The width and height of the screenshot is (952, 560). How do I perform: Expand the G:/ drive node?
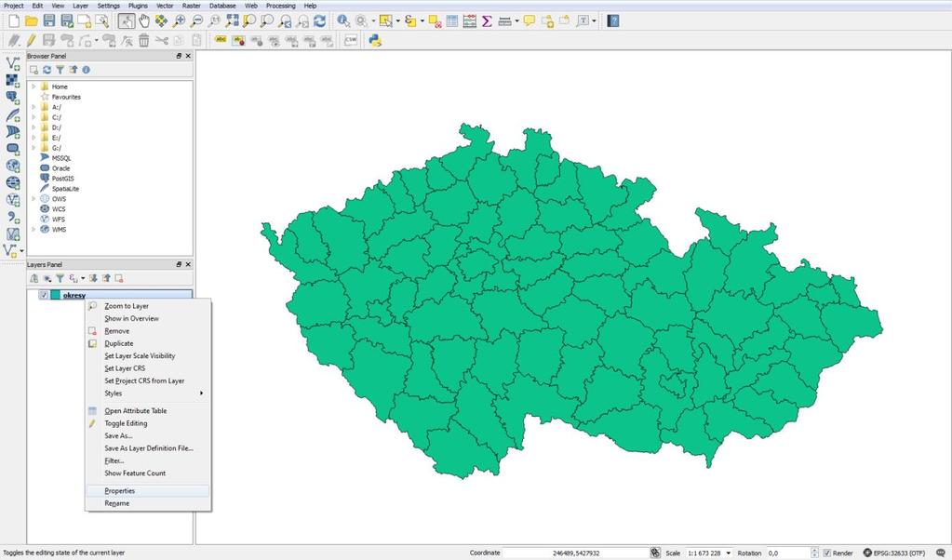pos(34,147)
